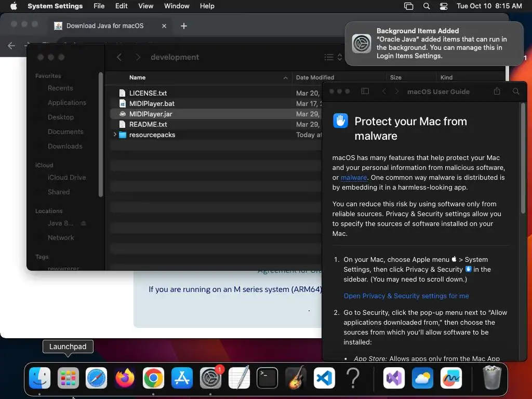This screenshot has height=399, width=532.
Task: Open Visual Studio purple icon in Dock
Action: [x=394, y=378]
